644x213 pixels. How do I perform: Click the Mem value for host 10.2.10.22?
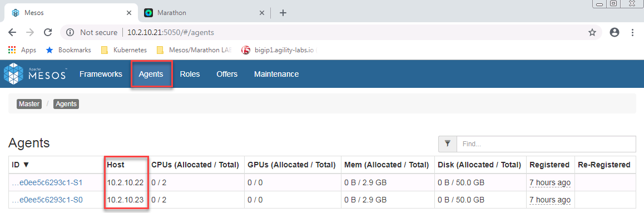pyautogui.click(x=365, y=182)
